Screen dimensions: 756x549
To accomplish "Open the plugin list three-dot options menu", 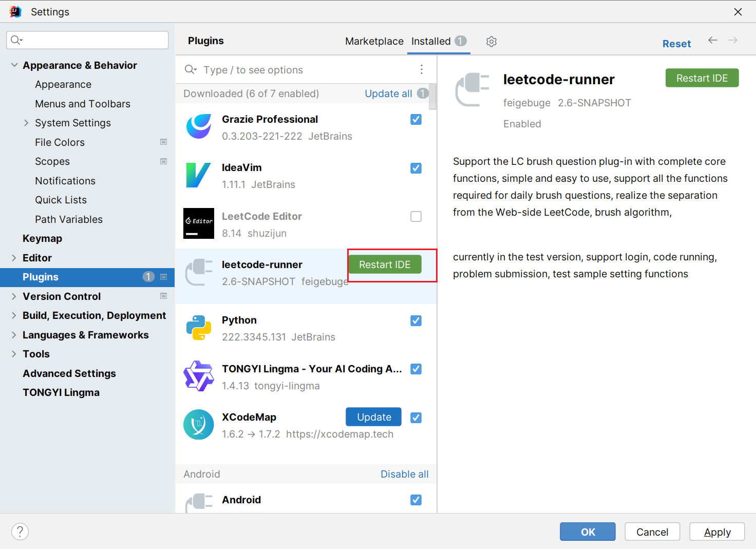I will pos(422,69).
